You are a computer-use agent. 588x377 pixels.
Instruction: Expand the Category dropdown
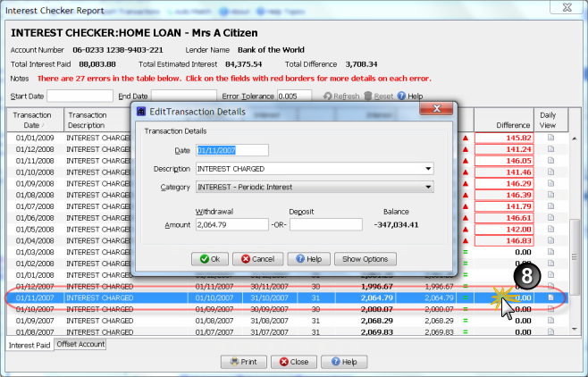tap(429, 187)
